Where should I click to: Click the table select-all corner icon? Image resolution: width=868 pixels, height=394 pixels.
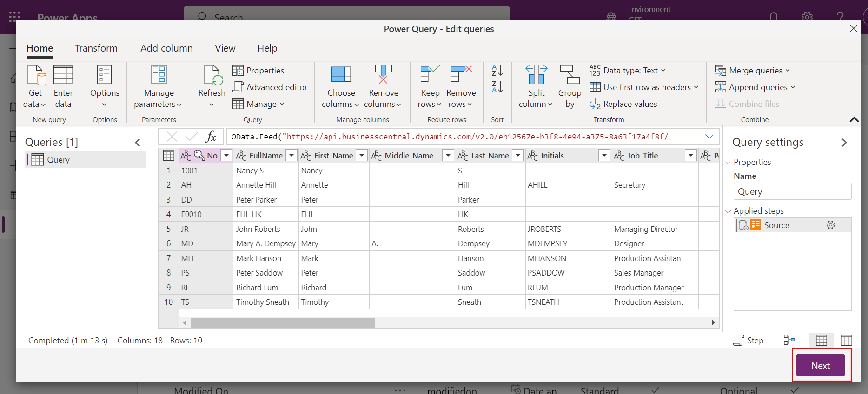coord(169,155)
